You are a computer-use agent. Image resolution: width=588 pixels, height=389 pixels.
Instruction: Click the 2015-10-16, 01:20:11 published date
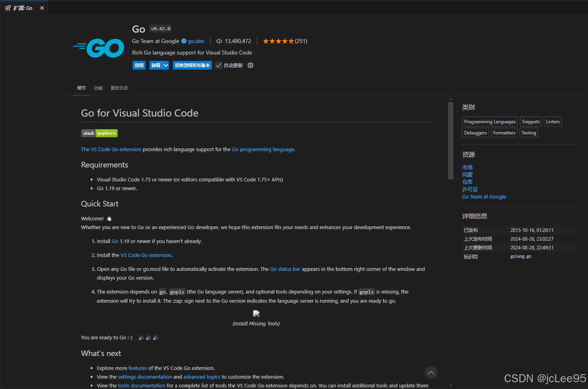click(x=532, y=230)
